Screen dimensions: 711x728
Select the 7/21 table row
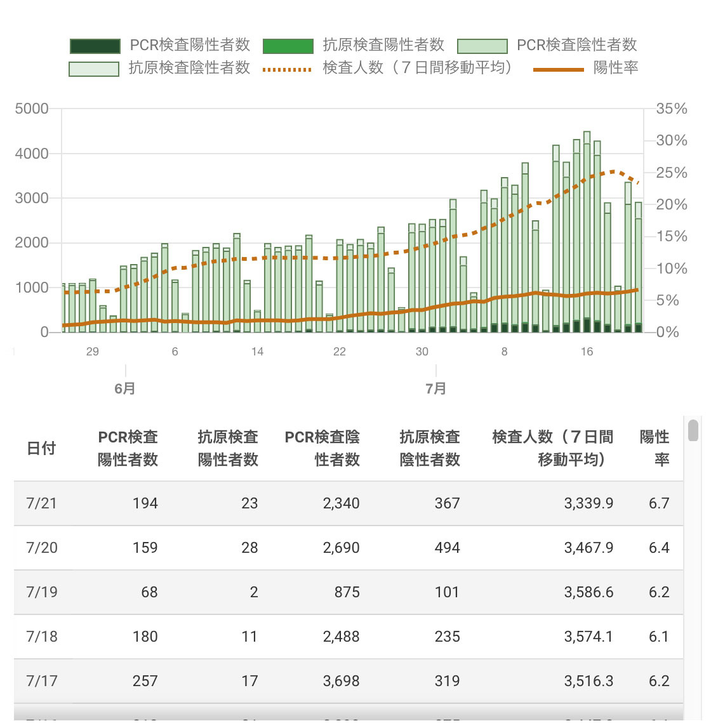tap(348, 503)
